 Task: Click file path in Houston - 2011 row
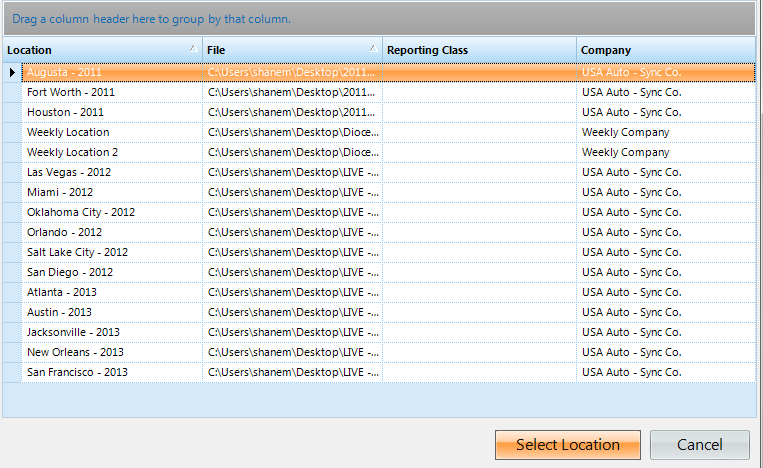click(291, 112)
